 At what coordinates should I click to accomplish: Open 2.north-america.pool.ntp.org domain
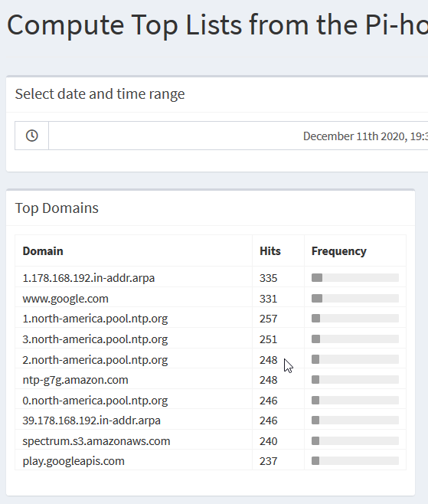(x=95, y=360)
